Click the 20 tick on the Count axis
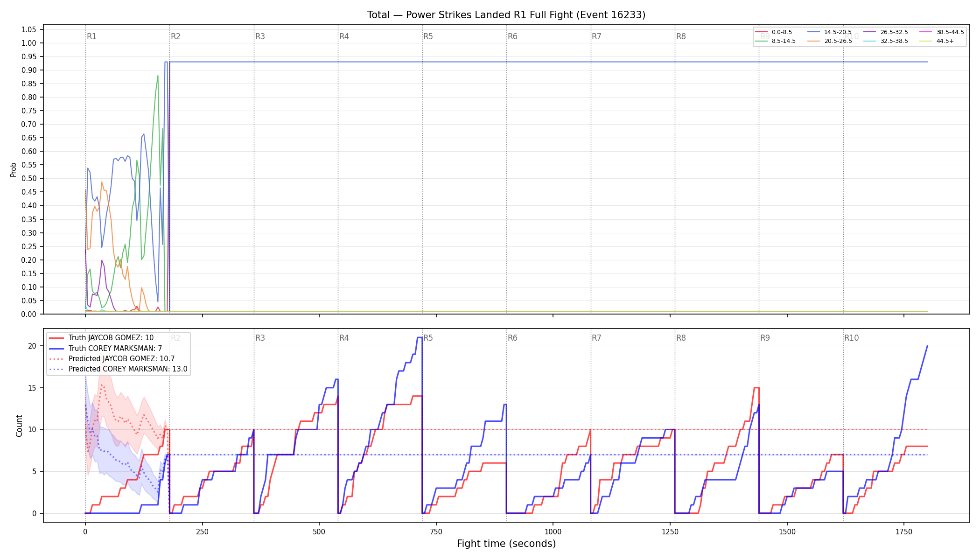 32,346
